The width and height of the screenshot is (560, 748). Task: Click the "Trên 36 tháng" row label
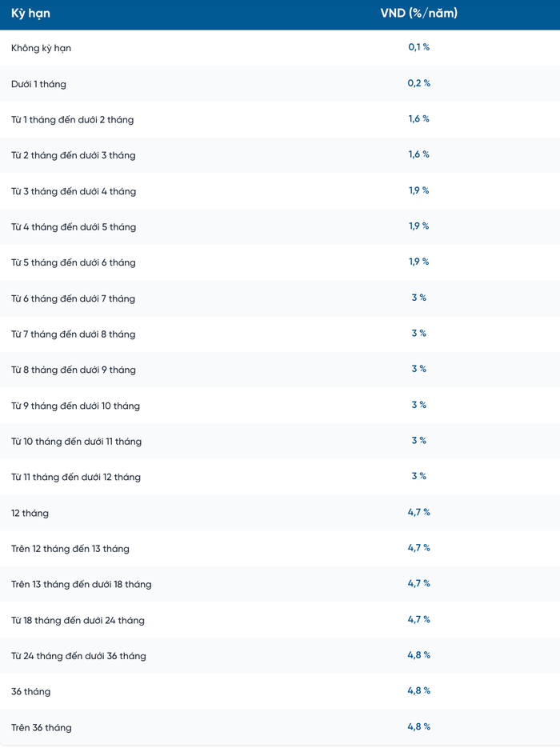[41, 727]
